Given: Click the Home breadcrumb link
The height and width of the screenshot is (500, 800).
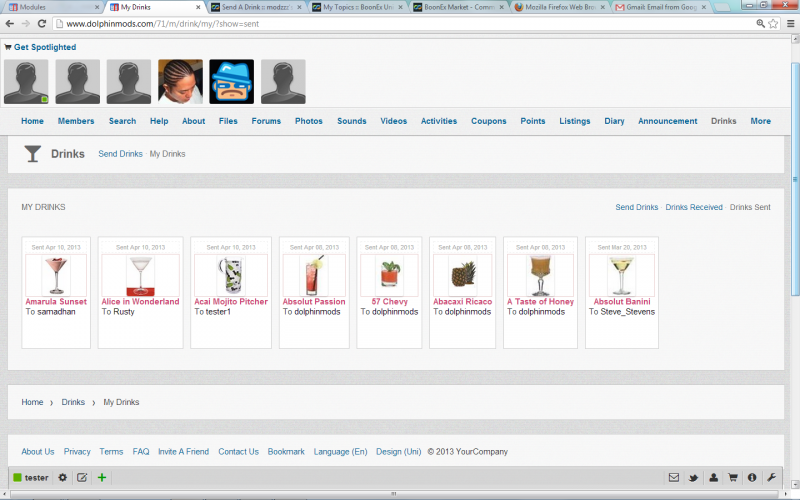Looking at the screenshot, I should (x=32, y=402).
